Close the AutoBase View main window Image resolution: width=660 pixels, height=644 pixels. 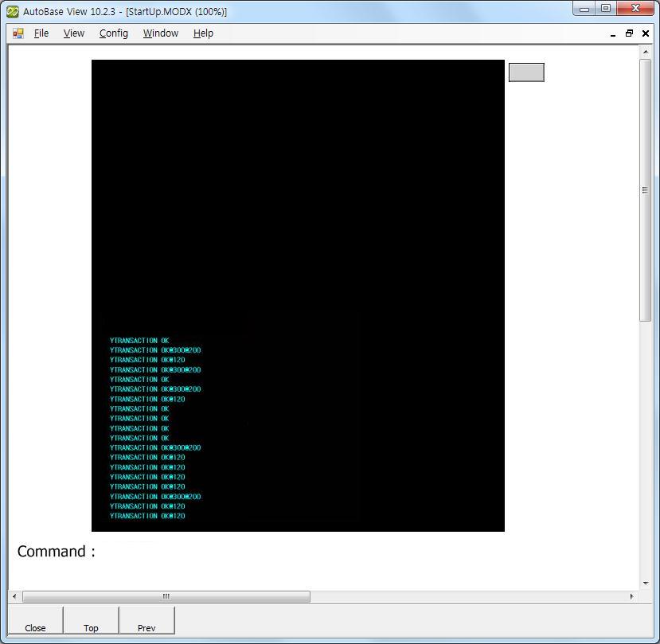tap(635, 9)
